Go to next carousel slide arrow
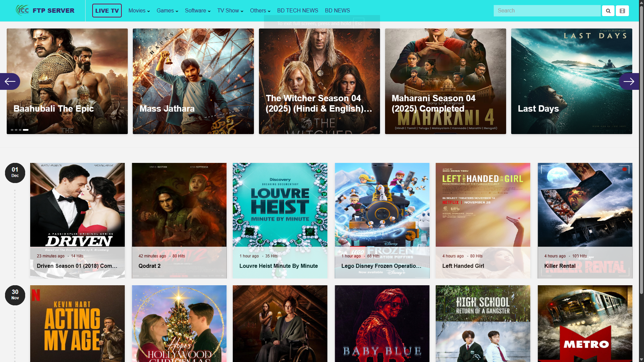 click(x=629, y=81)
